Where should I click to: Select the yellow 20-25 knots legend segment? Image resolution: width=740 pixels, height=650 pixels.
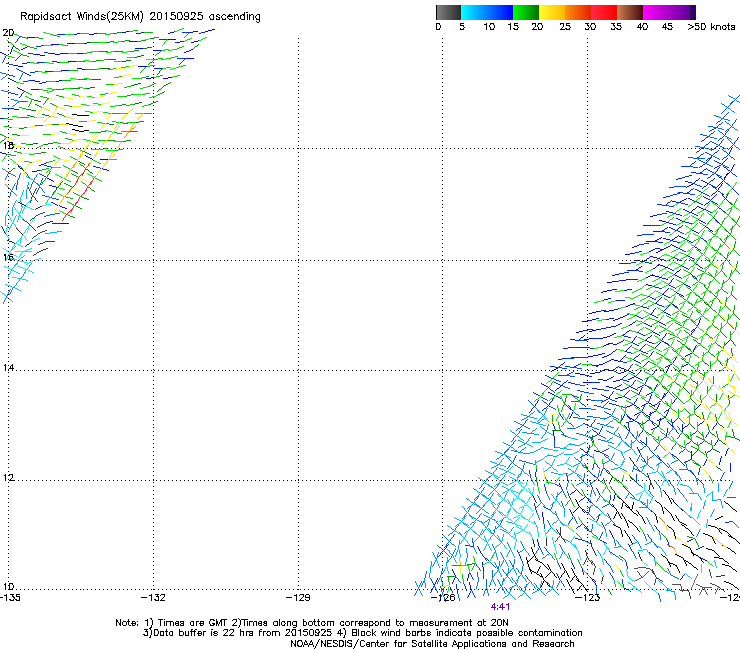click(x=552, y=12)
